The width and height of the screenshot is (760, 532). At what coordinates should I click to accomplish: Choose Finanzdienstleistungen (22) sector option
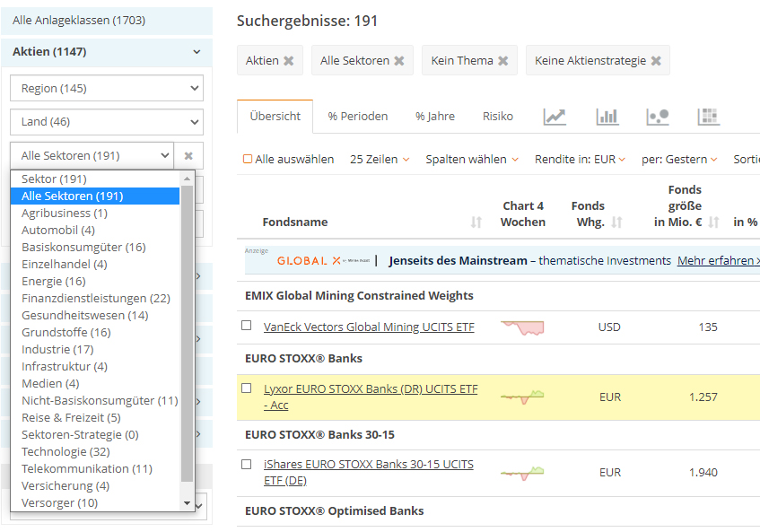95,299
